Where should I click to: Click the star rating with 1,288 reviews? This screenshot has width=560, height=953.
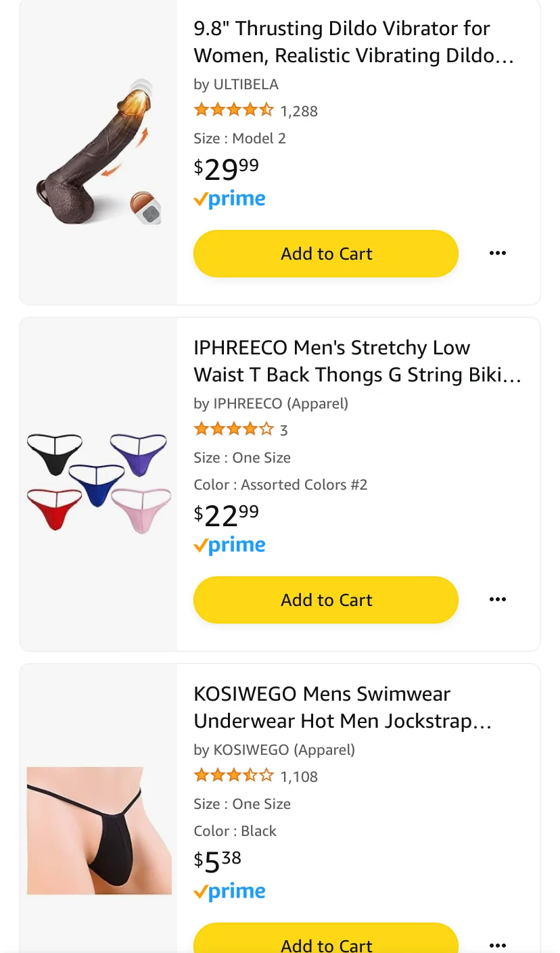click(233, 110)
